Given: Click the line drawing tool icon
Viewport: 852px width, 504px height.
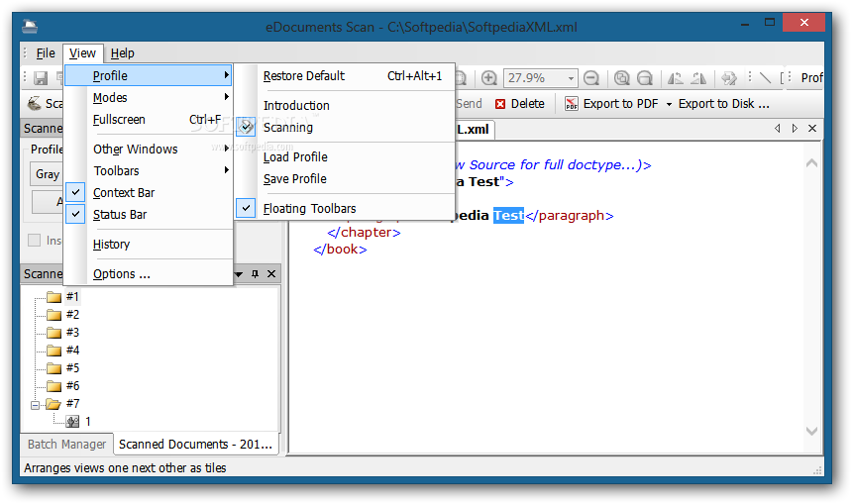Looking at the screenshot, I should [765, 77].
